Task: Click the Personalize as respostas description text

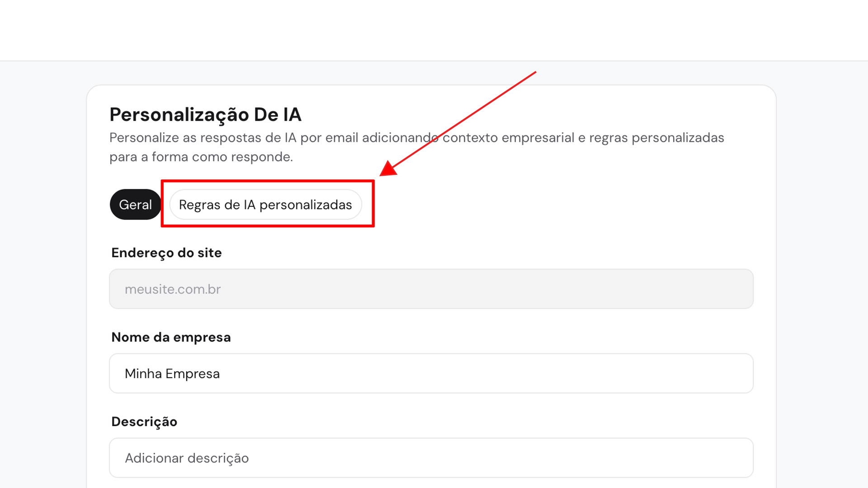Action: click(x=416, y=147)
